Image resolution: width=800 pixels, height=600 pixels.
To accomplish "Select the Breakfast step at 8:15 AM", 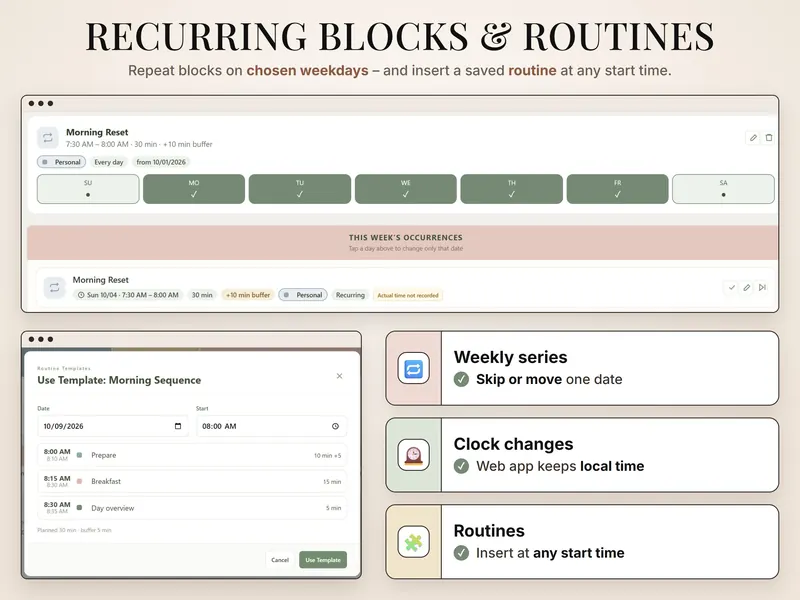I will (x=192, y=482).
